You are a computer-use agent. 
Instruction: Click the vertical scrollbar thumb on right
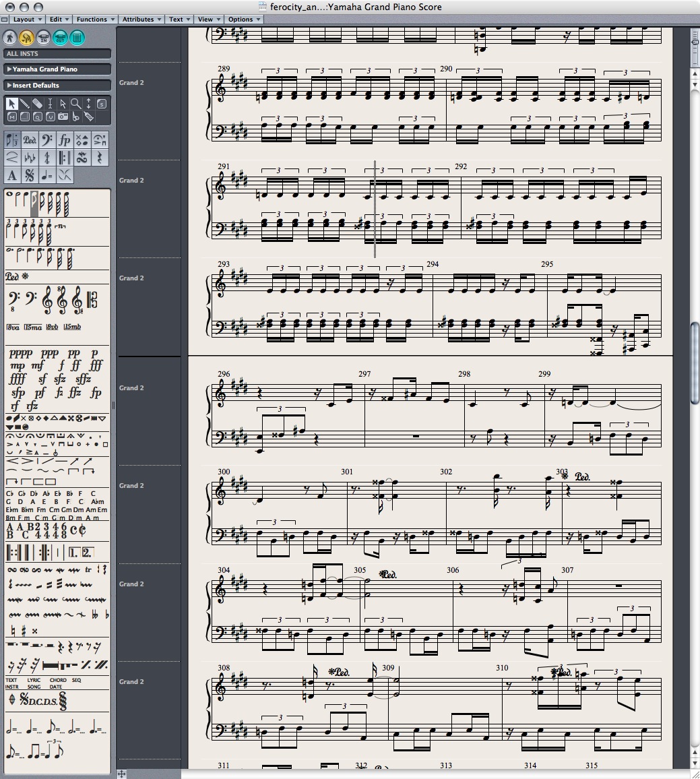(x=695, y=364)
